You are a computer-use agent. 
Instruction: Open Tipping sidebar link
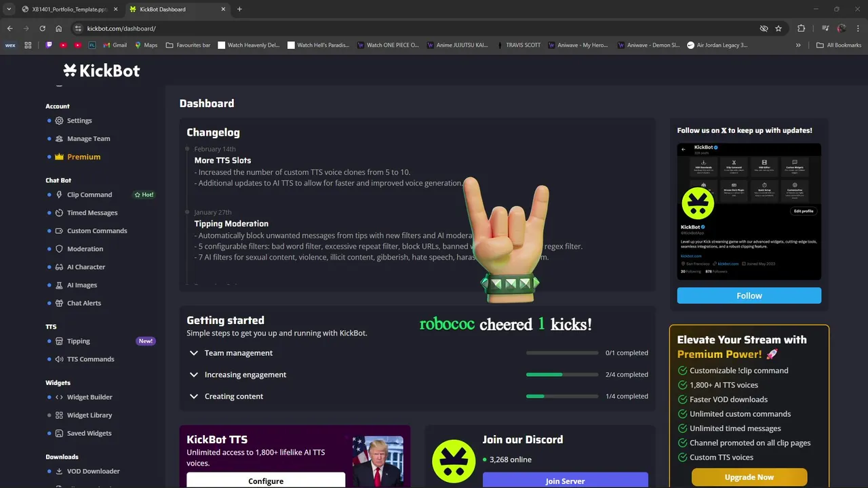pyautogui.click(x=79, y=341)
